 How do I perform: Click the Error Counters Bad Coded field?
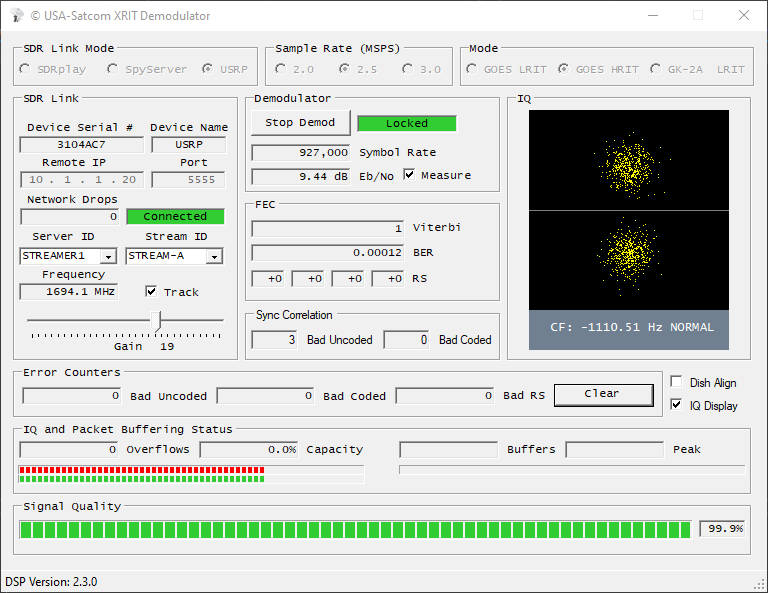tap(265, 396)
